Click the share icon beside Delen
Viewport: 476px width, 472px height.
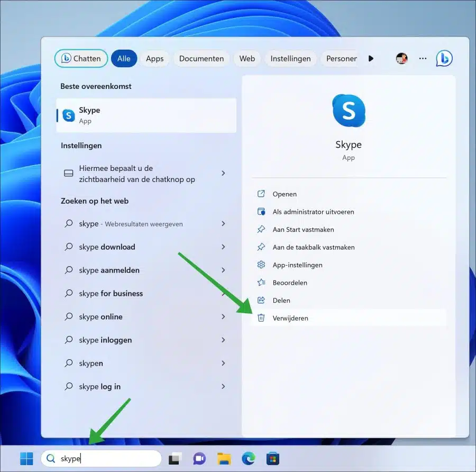click(x=261, y=300)
